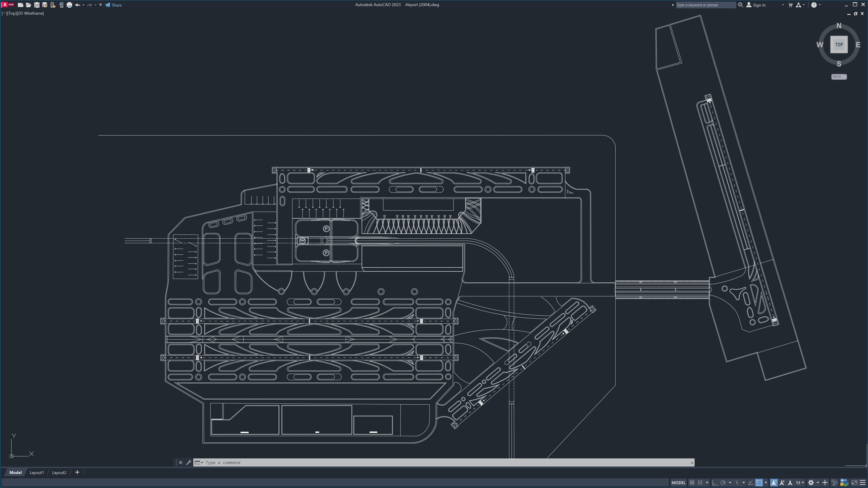Switch to the Layout1 tab
The height and width of the screenshot is (488, 868).
(37, 472)
